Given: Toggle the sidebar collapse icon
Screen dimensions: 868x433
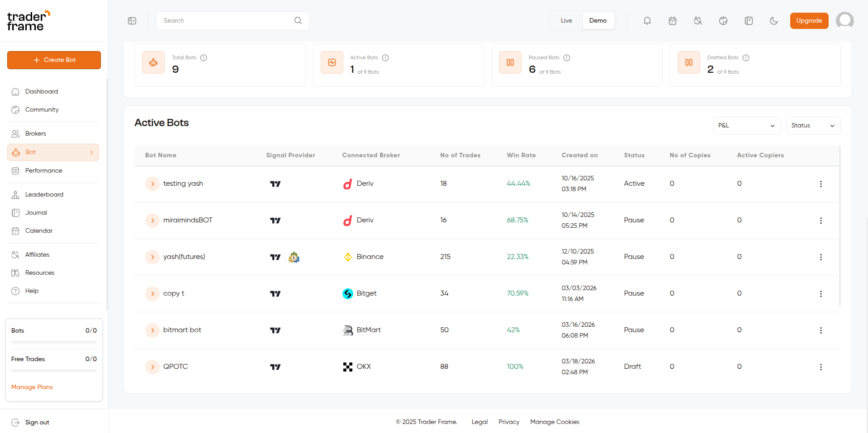Looking at the screenshot, I should click(132, 21).
